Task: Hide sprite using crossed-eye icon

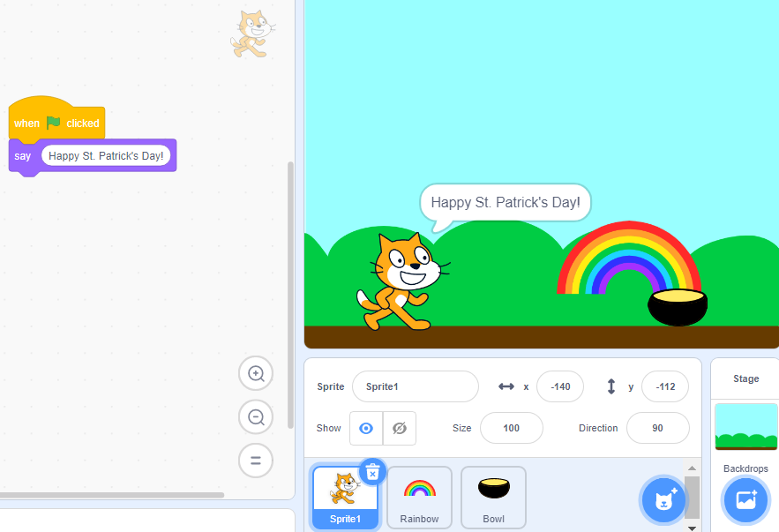Action: pyautogui.click(x=400, y=428)
